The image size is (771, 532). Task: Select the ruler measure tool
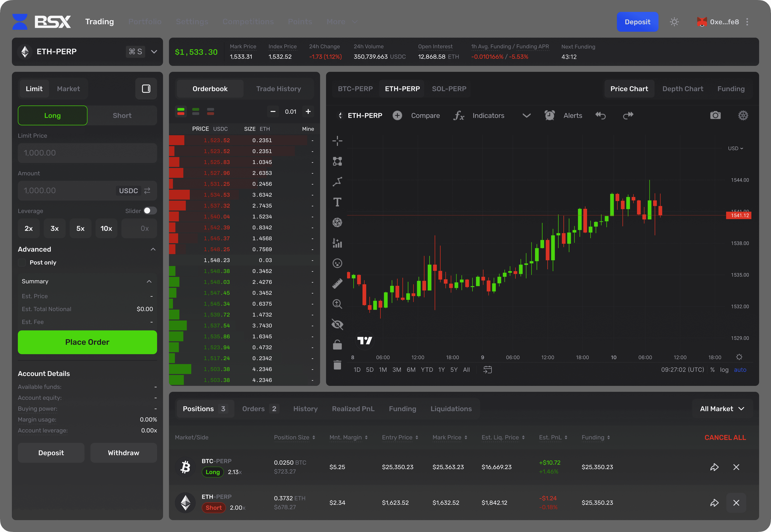(337, 284)
